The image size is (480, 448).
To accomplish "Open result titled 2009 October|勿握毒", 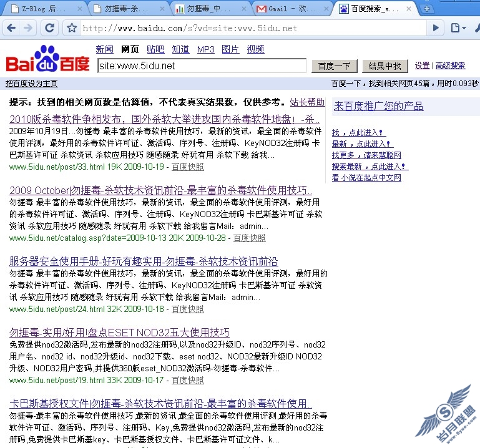I will tap(160, 190).
